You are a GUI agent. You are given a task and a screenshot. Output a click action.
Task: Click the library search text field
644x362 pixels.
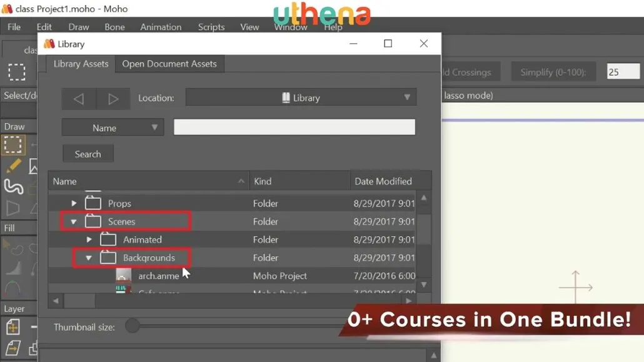pos(294,127)
